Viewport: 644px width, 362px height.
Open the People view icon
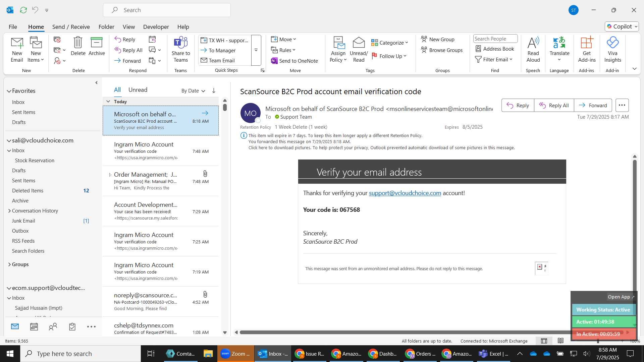(x=53, y=326)
